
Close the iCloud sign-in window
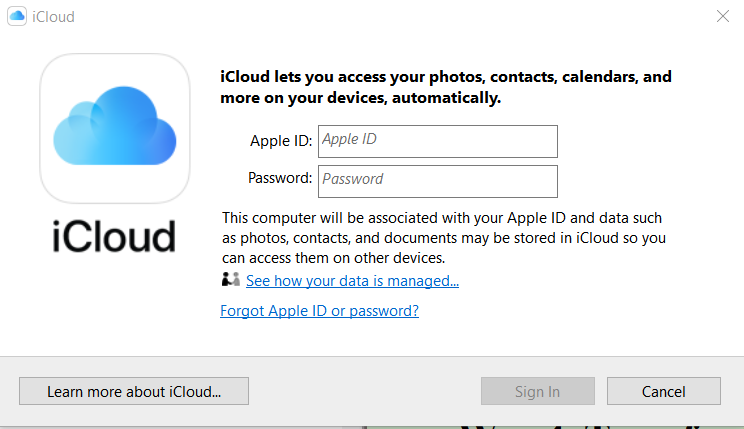click(722, 17)
